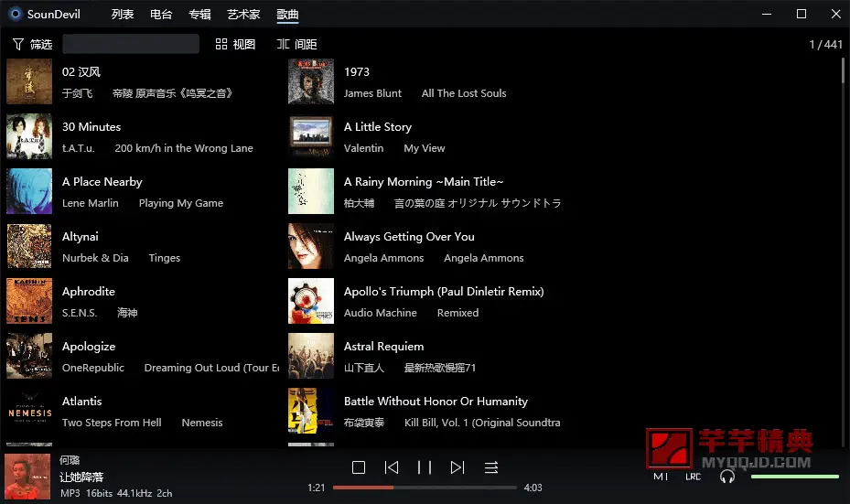Click the 1 / 441 track counter
The height and width of the screenshot is (504, 850).
click(x=825, y=45)
